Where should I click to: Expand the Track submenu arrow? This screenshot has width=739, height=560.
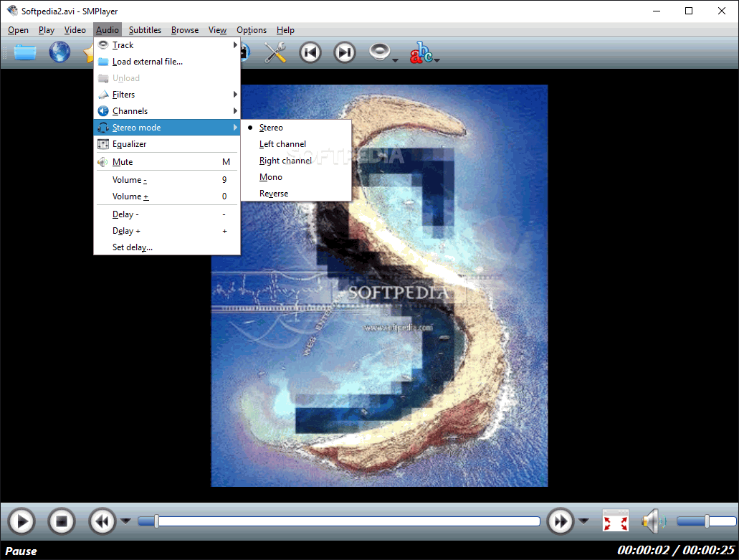[234, 45]
